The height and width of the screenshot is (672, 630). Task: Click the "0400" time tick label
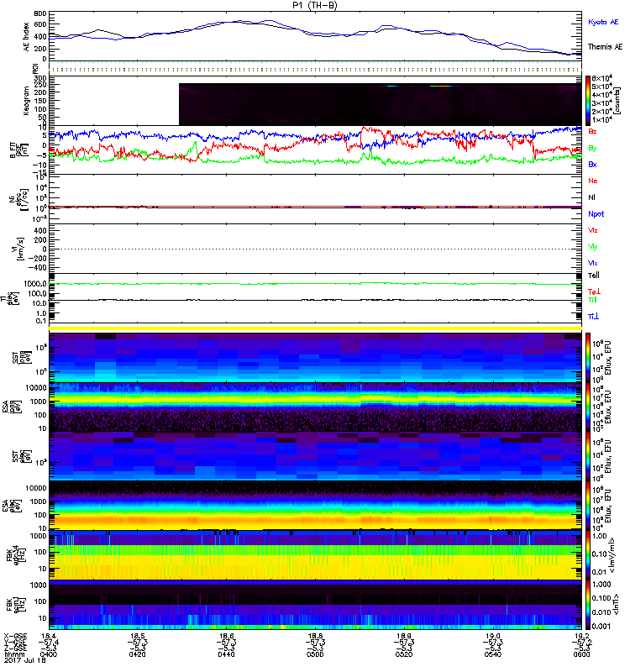point(49,654)
